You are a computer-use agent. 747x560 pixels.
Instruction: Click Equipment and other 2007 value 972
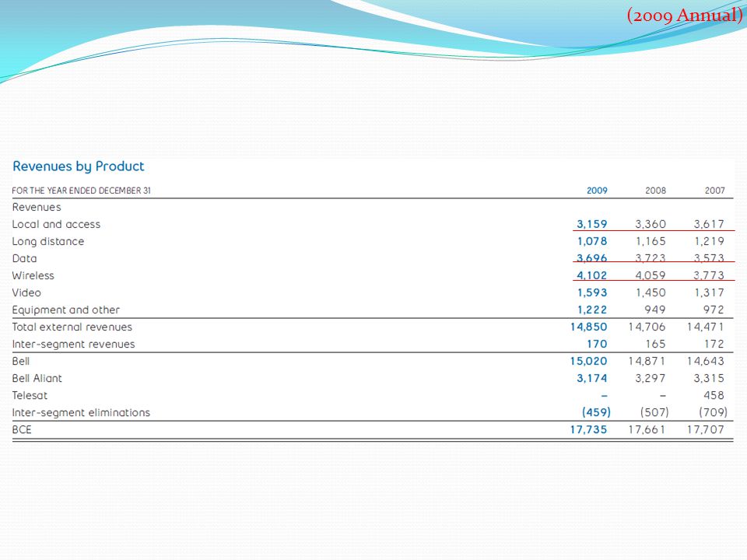coord(714,310)
